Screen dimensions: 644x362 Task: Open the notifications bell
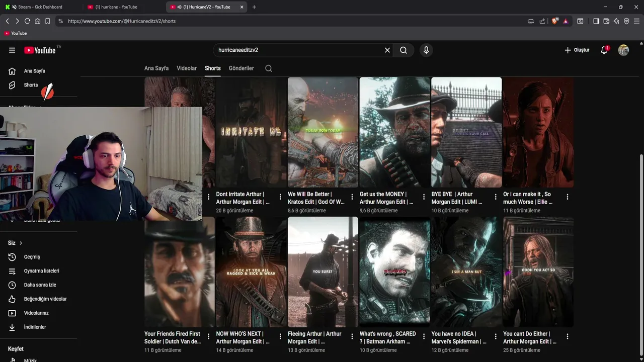(604, 50)
